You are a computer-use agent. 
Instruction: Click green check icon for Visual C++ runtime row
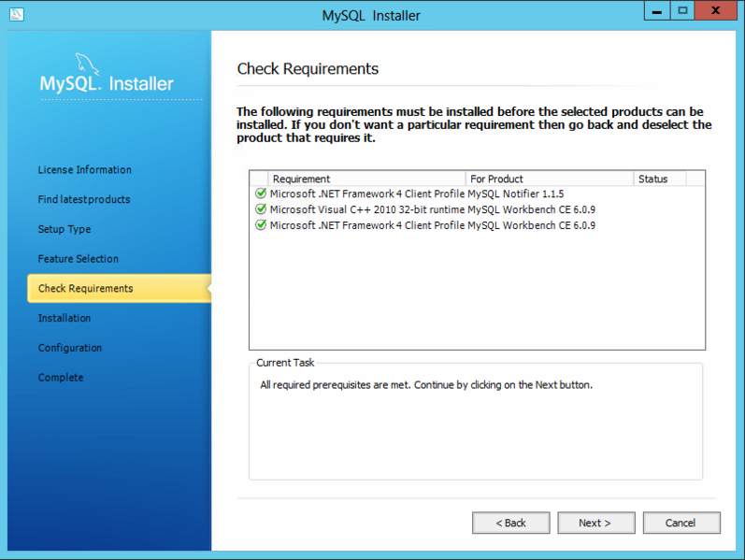coord(261,208)
